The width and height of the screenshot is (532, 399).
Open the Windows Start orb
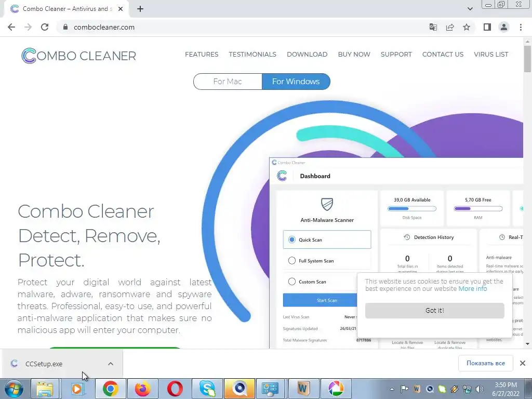[14, 389]
